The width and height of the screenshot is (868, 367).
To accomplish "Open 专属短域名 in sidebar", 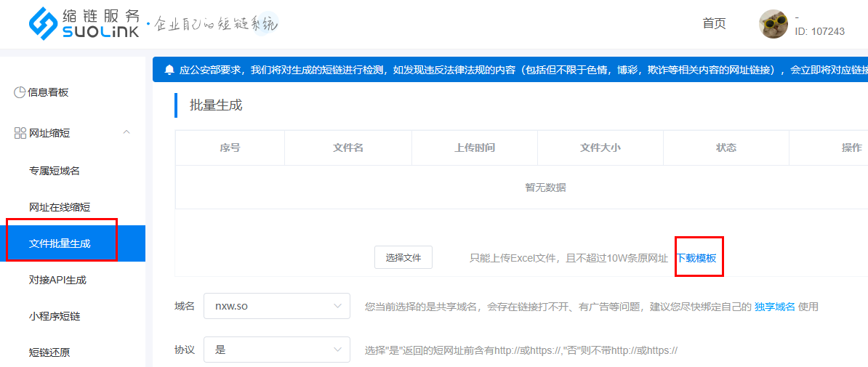I will (x=55, y=171).
